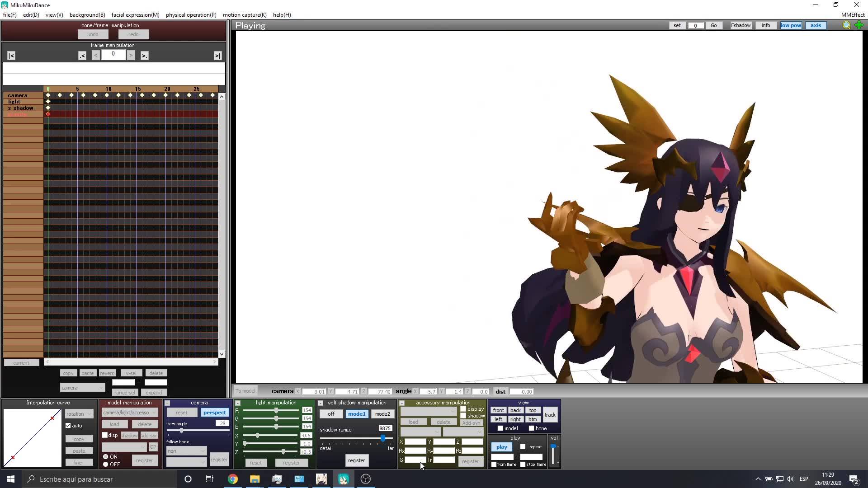
Task: Open File Explorer from taskbar
Action: [255, 479]
